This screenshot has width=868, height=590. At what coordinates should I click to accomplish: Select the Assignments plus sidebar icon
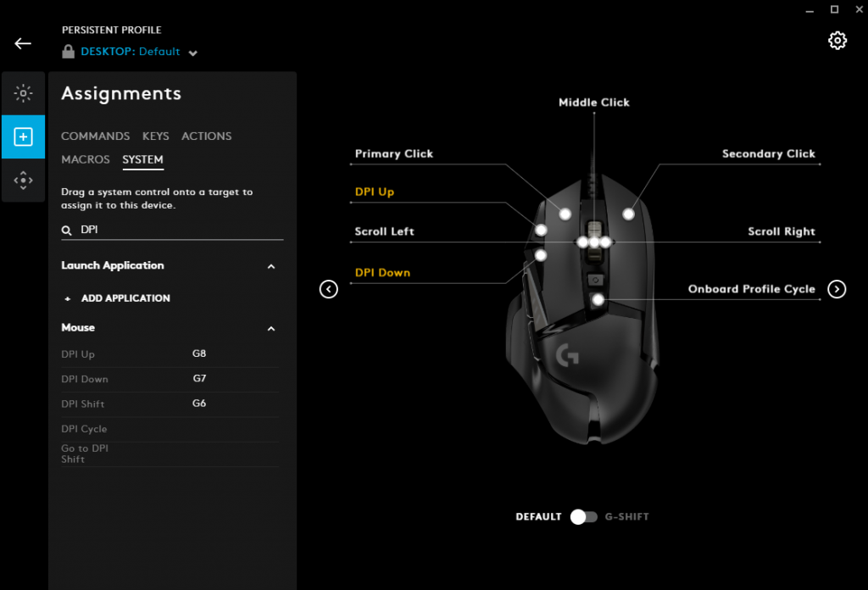[x=23, y=136]
